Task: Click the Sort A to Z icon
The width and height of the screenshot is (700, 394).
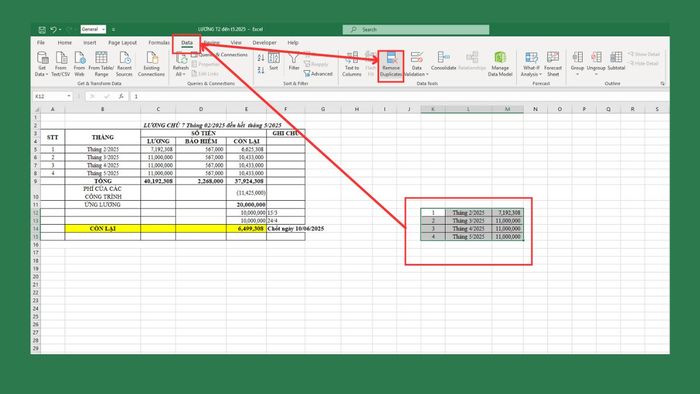Action: [x=261, y=58]
